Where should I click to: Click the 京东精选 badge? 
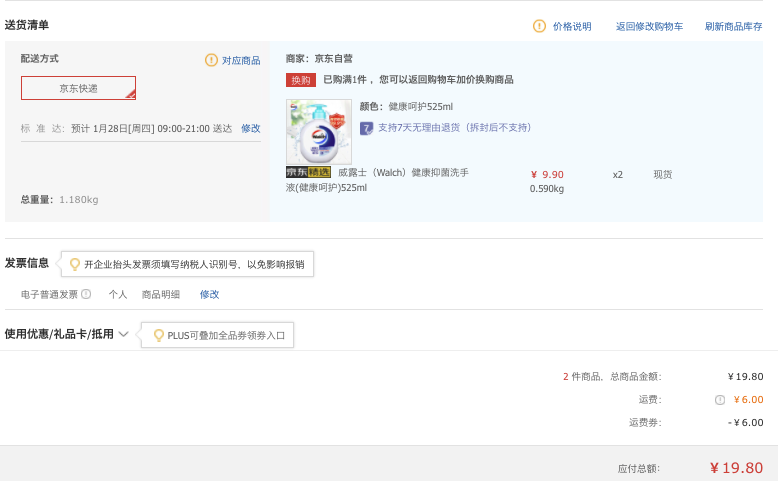pyautogui.click(x=308, y=172)
